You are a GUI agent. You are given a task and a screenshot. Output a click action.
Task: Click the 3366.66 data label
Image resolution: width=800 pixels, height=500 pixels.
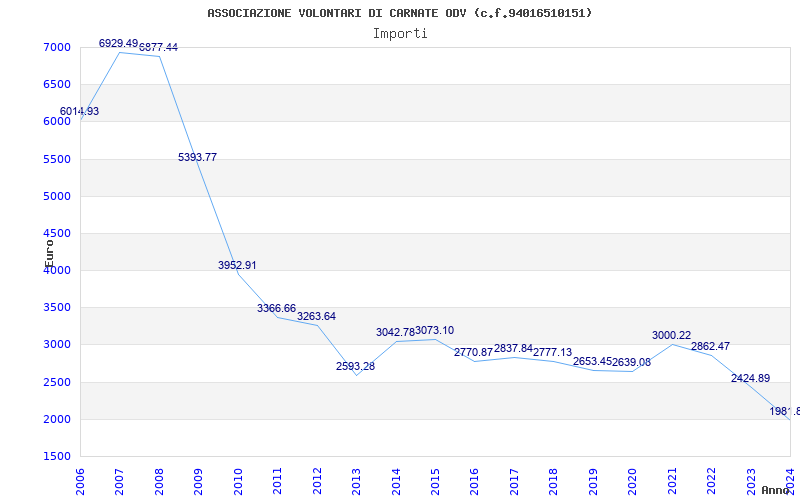[277, 308]
